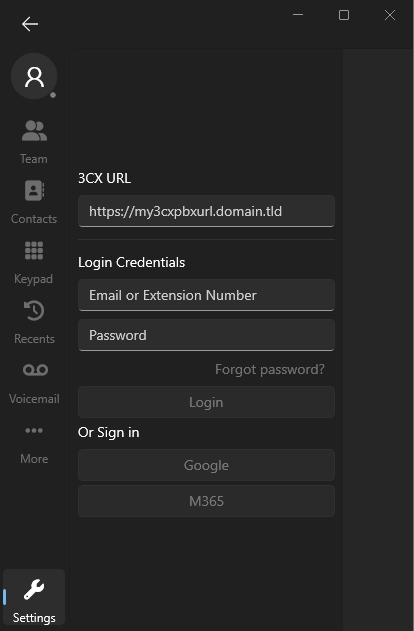Screen dimensions: 414x631
Task: Click into the Password field
Action: pos(206,335)
